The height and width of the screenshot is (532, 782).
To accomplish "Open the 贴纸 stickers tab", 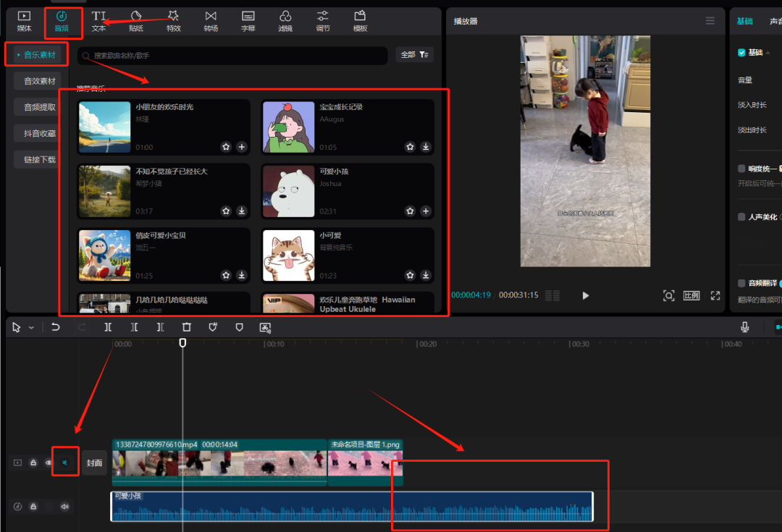I will pos(136,22).
